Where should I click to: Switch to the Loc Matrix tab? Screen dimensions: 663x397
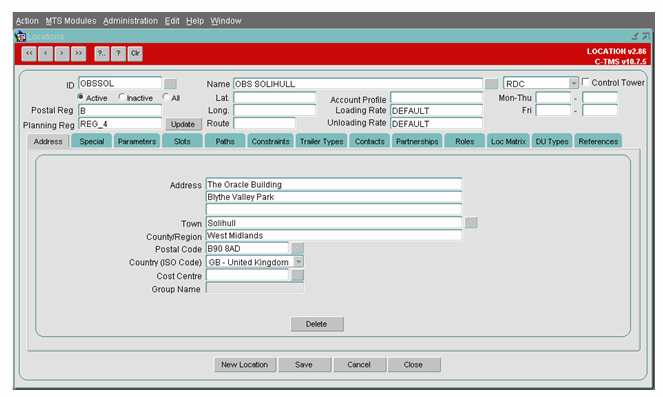[x=508, y=141]
